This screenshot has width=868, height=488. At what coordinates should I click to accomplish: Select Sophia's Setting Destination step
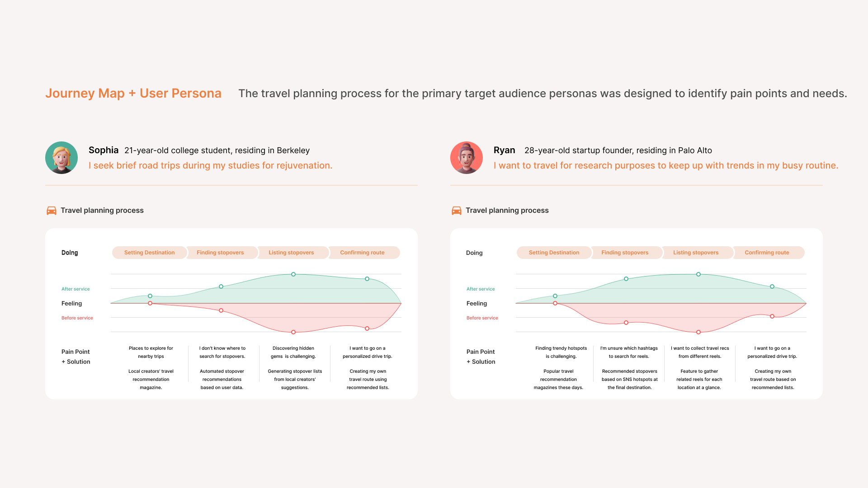coord(149,253)
